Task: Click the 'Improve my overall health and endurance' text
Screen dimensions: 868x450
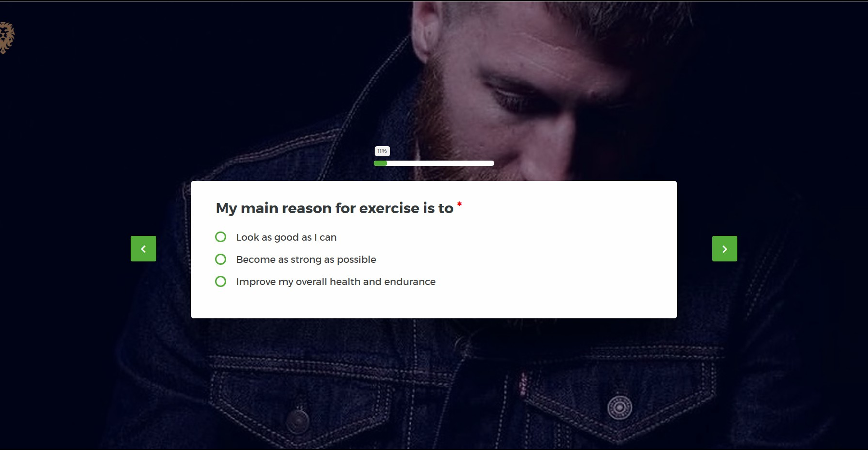Action: (336, 282)
